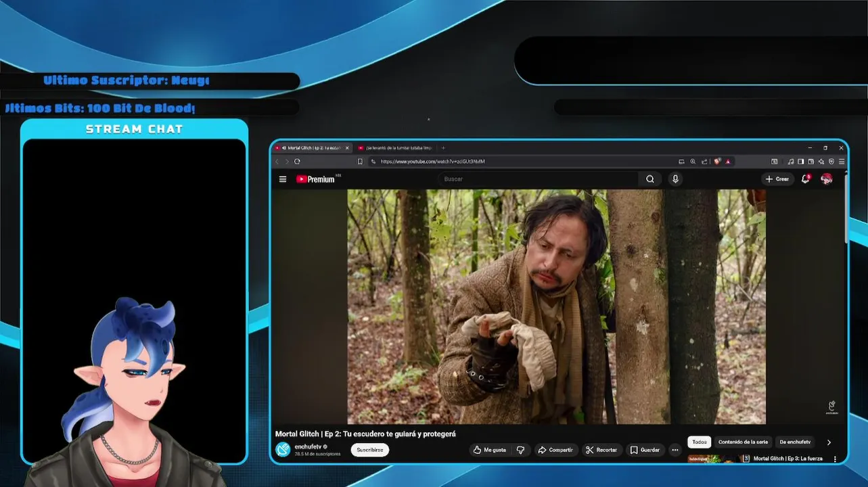Switch to second YouTube tab
This screenshot has height=487, width=868.
pyautogui.click(x=395, y=147)
